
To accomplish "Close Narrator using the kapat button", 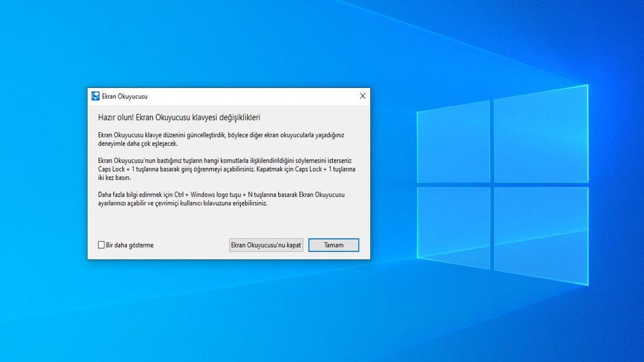I will click(x=266, y=245).
